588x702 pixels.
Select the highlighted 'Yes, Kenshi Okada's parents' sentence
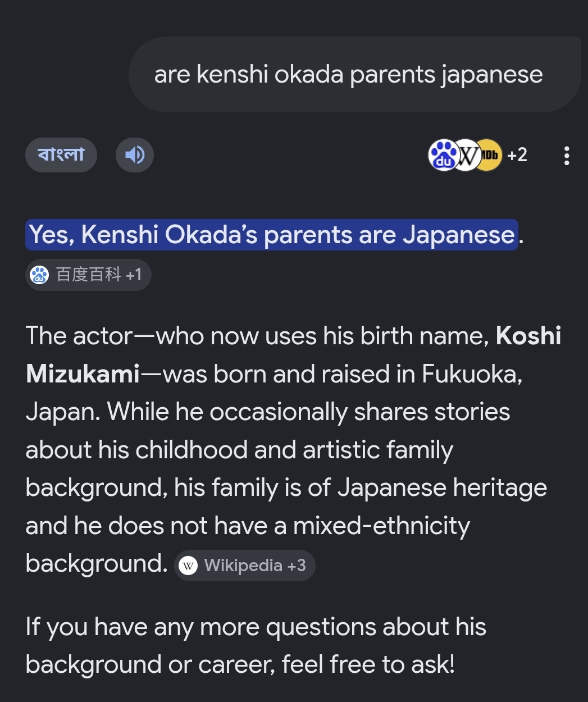click(272, 235)
